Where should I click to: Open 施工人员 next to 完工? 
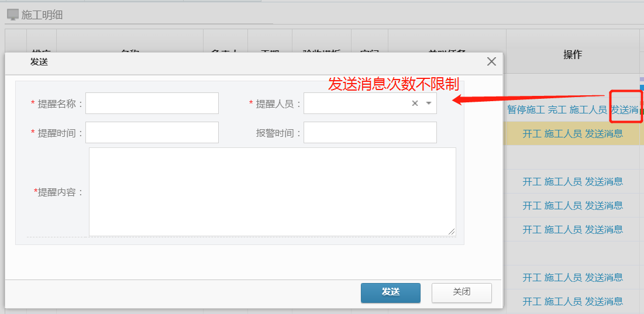(x=588, y=109)
